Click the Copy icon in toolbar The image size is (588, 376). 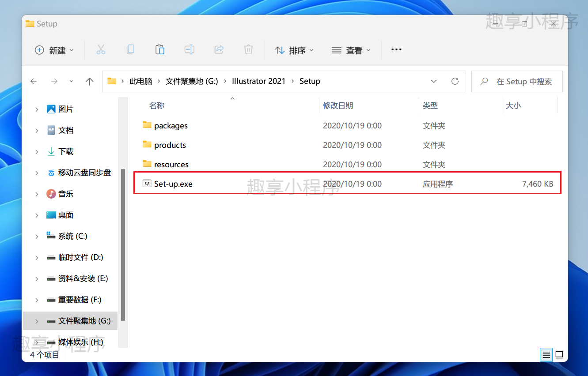pos(130,50)
